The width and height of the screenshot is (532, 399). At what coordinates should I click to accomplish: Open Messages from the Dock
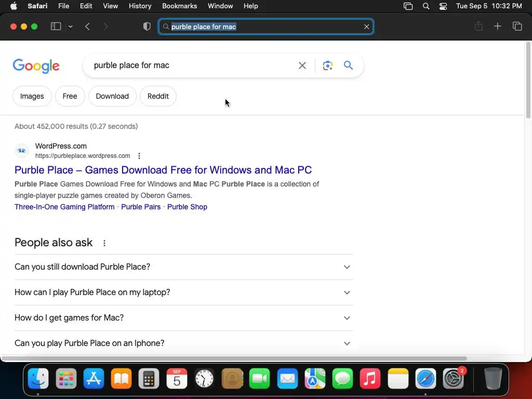(343, 378)
